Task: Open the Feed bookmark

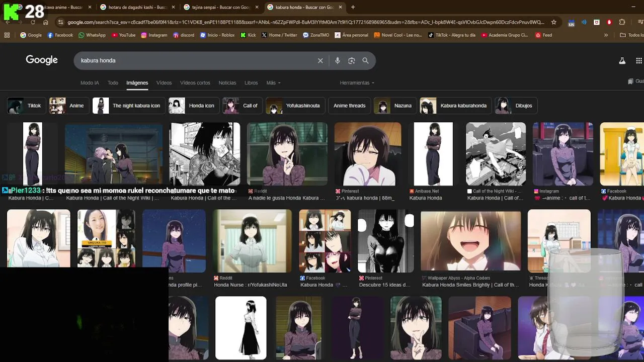Action: tap(543, 35)
